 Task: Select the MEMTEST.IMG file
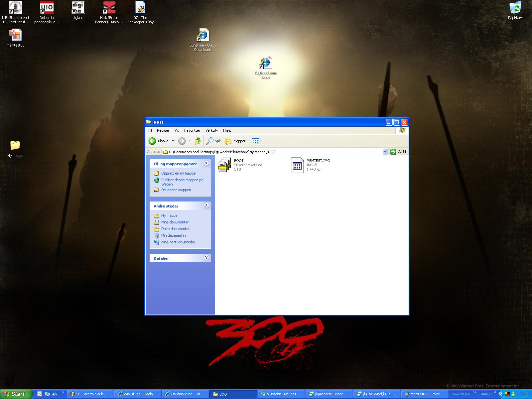coord(311,165)
